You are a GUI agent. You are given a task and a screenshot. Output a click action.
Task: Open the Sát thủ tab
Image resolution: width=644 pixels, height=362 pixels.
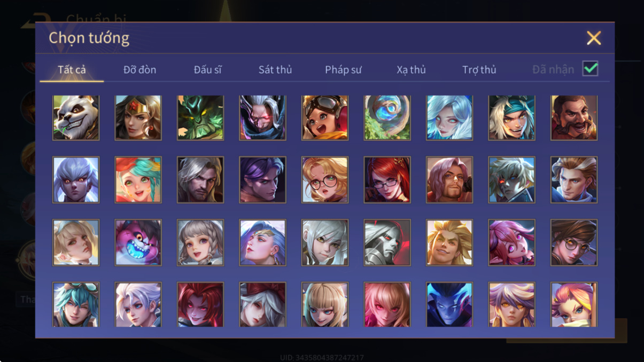point(275,69)
